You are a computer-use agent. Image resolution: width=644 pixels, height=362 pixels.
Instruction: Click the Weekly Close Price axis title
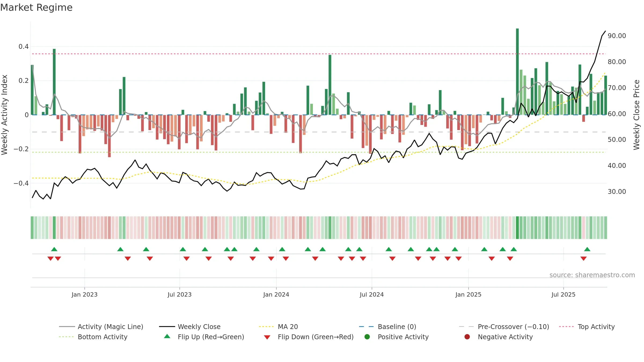point(636,115)
